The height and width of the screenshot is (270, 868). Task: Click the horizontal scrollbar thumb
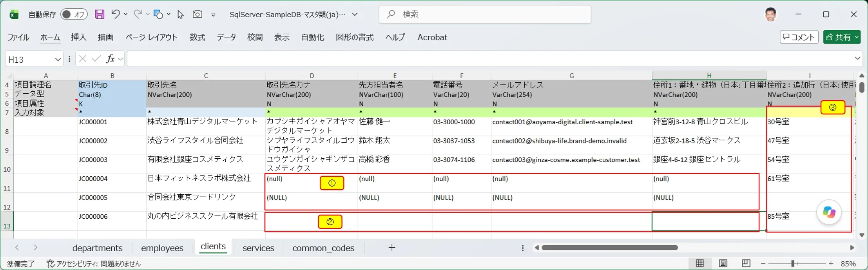click(609, 248)
